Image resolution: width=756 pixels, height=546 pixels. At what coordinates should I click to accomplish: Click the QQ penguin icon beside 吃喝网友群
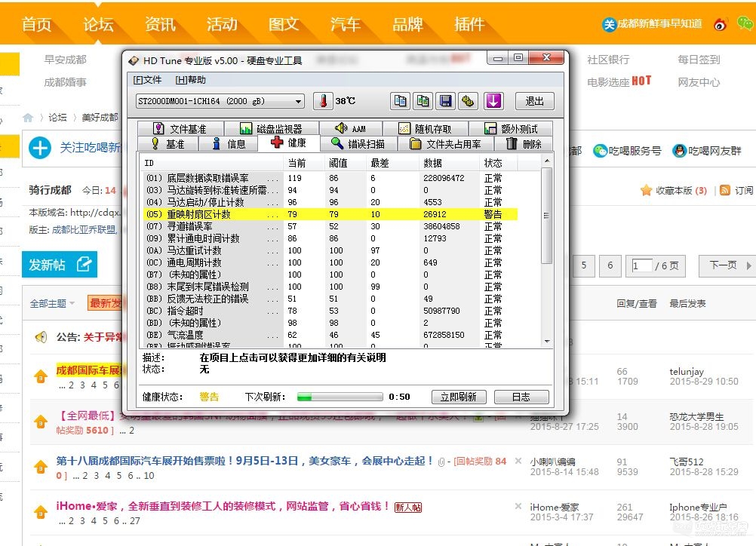point(679,151)
